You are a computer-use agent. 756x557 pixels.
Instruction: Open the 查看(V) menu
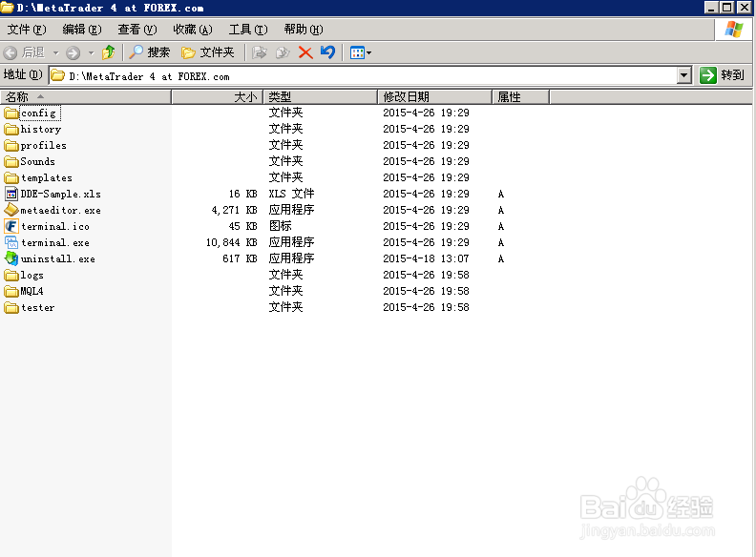tap(137, 30)
